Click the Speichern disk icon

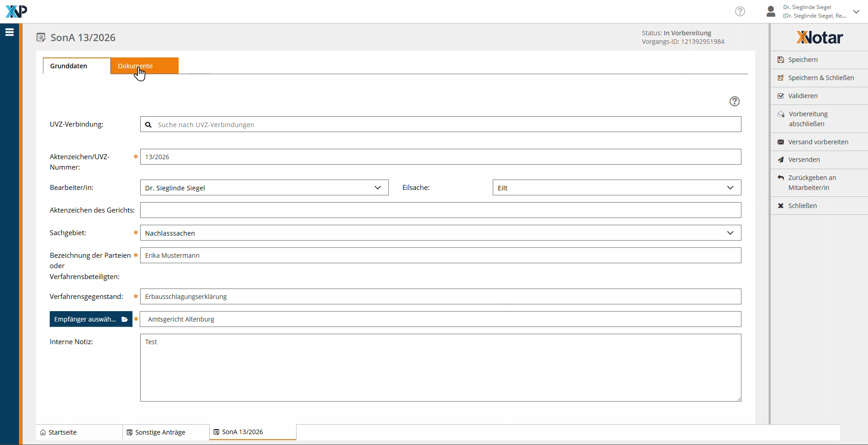pyautogui.click(x=781, y=60)
